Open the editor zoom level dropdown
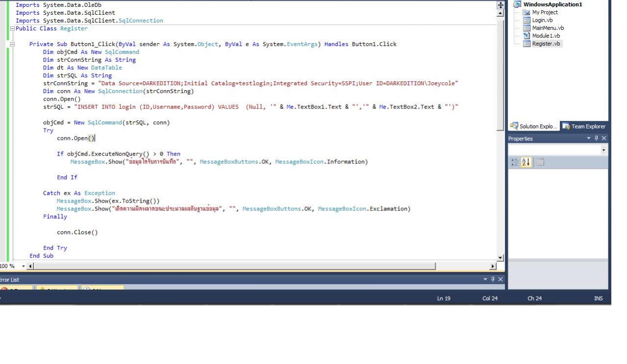This screenshot has width=627, height=364. click(x=24, y=266)
